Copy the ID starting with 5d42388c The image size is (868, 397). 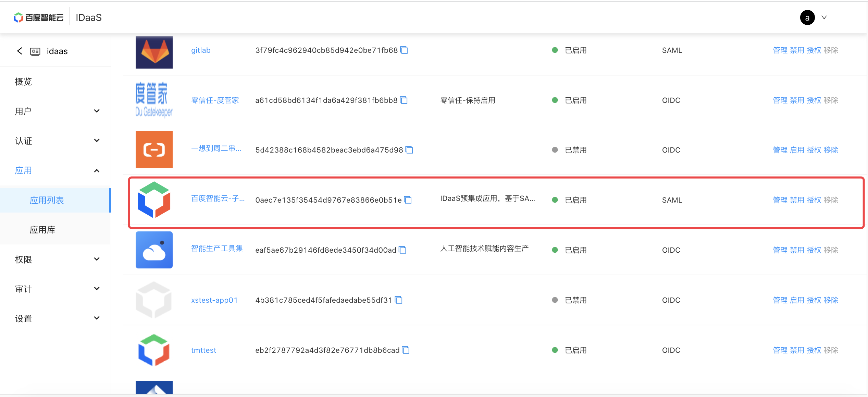[x=409, y=150]
